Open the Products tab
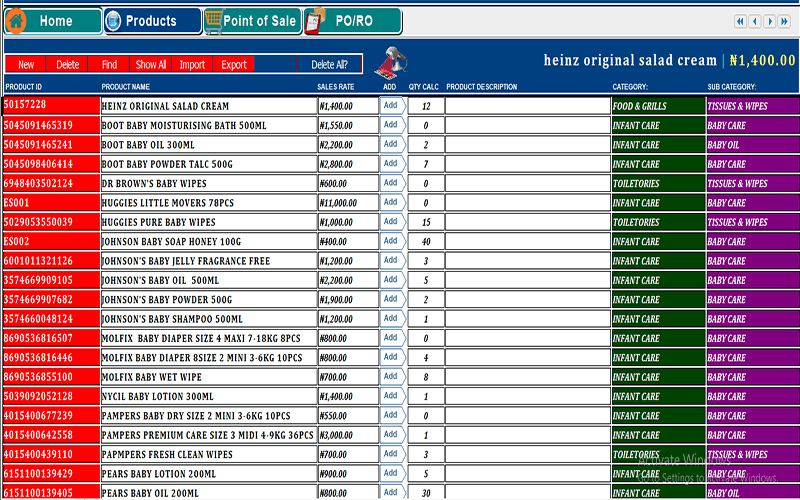The width and height of the screenshot is (800, 500). (x=151, y=21)
